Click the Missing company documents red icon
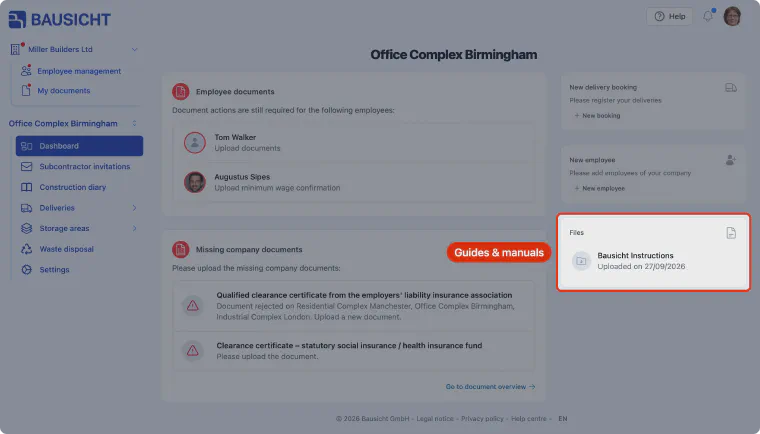 (x=181, y=249)
